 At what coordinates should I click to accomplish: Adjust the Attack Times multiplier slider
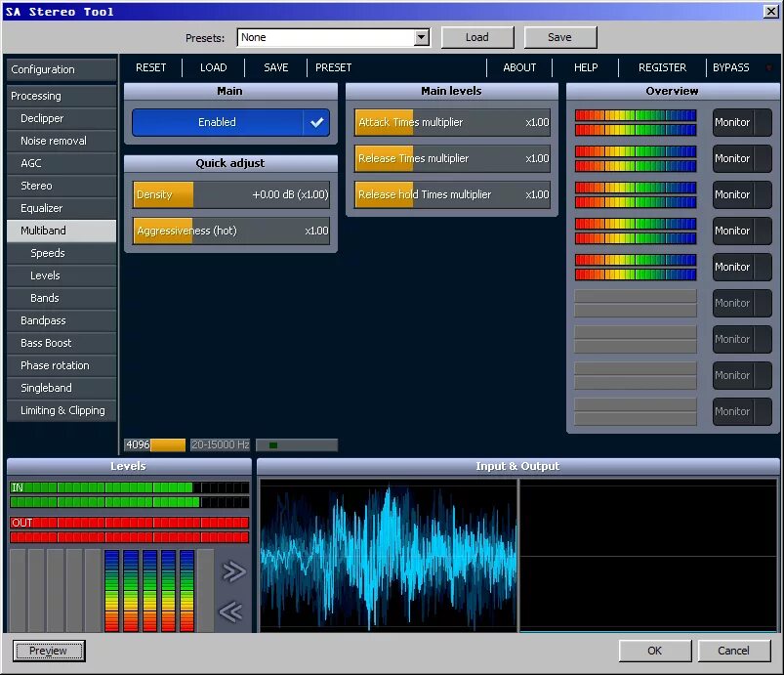tap(452, 122)
